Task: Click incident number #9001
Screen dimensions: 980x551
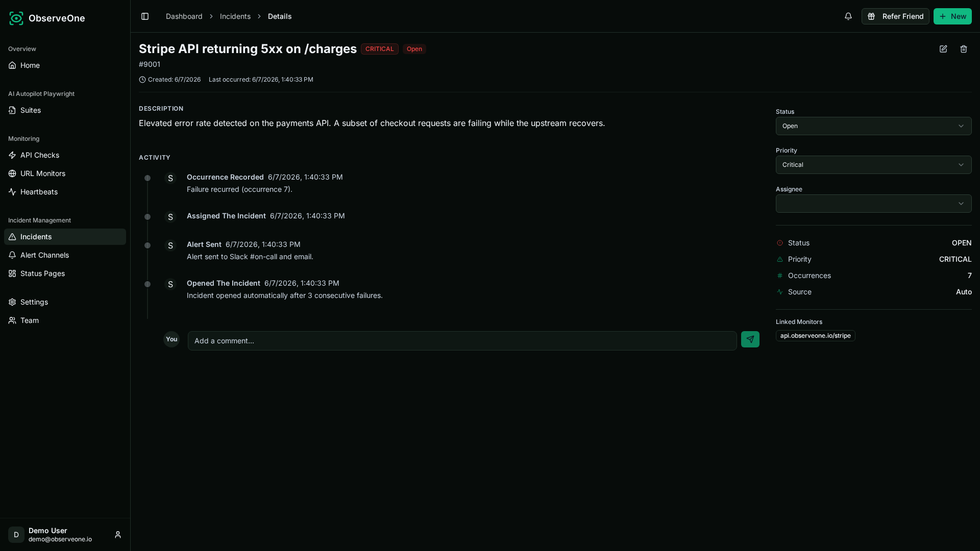Action: coord(150,64)
